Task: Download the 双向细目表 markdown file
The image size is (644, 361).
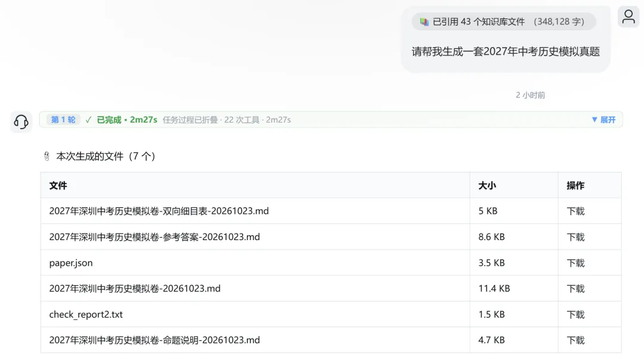Action: point(575,211)
